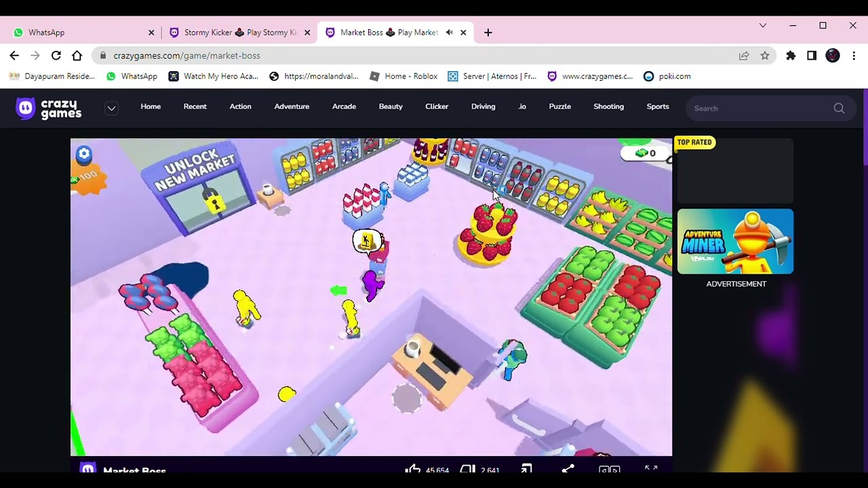Go back to the previous page
The image size is (868, 488).
tap(14, 56)
